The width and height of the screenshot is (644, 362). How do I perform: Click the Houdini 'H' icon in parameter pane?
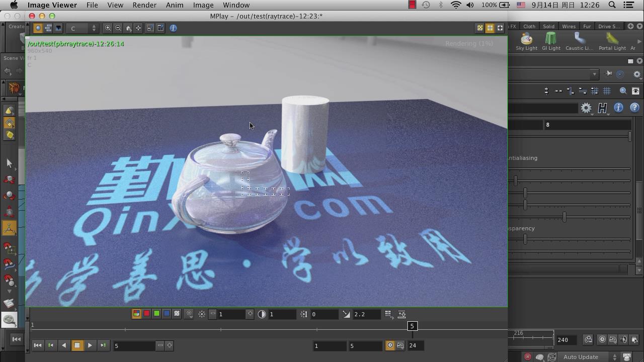[x=602, y=108]
